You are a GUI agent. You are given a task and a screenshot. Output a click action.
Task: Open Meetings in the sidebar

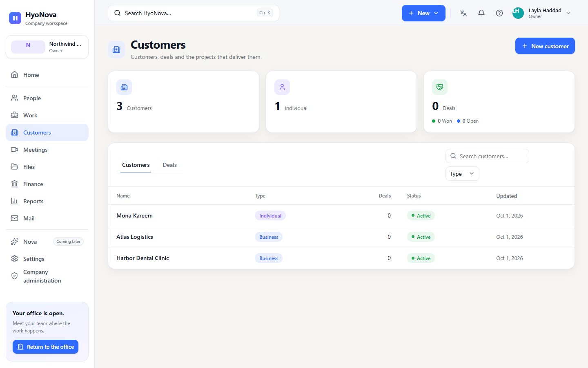[47, 150]
